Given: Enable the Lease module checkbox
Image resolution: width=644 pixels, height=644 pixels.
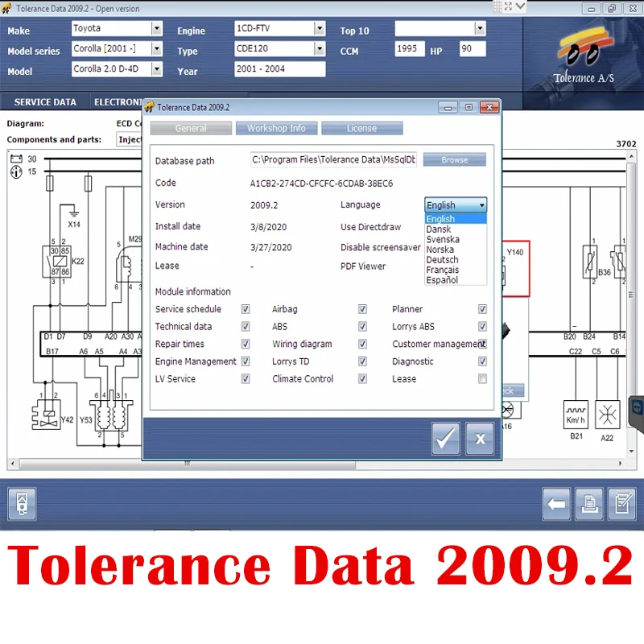Looking at the screenshot, I should pyautogui.click(x=482, y=378).
